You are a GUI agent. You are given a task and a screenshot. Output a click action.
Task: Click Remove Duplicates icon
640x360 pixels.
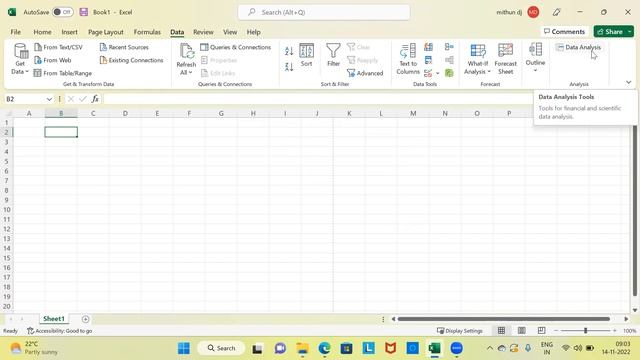[x=429, y=60]
